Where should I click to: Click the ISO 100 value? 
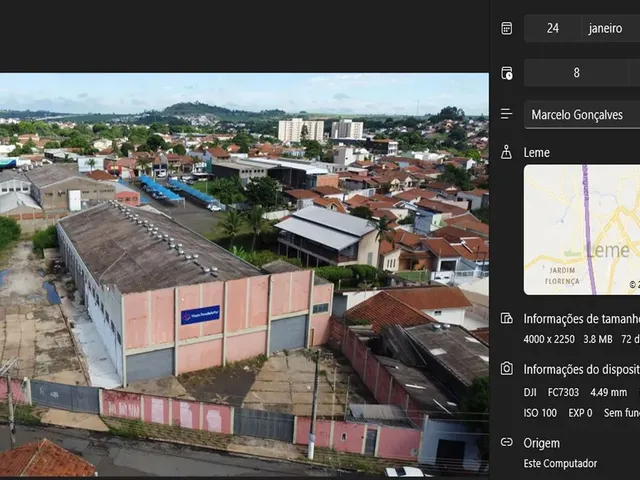point(540,413)
